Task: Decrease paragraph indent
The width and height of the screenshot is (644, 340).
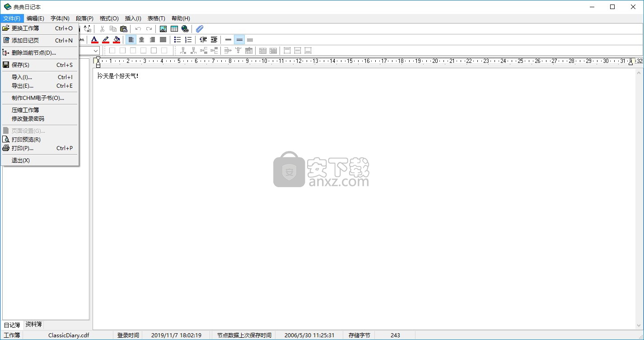Action: 203,40
